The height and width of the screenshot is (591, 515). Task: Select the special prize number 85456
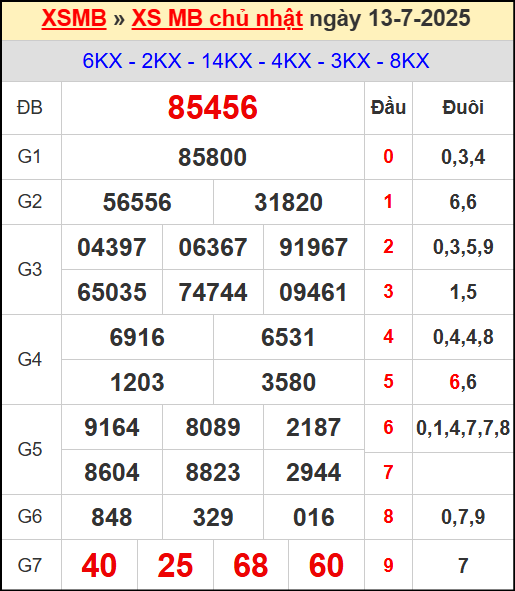(213, 108)
